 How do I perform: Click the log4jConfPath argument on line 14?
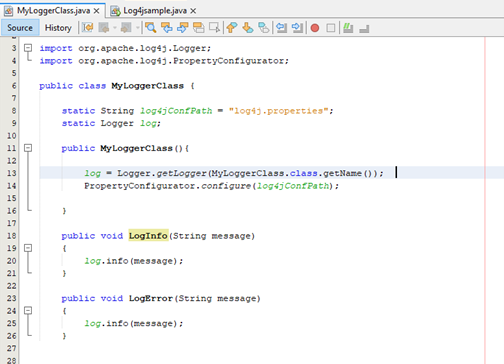click(x=293, y=186)
